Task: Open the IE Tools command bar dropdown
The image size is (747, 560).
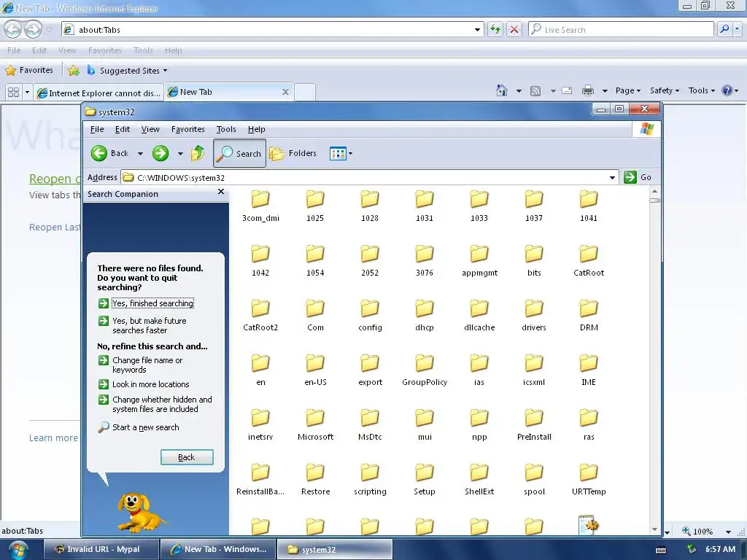Action: click(702, 90)
